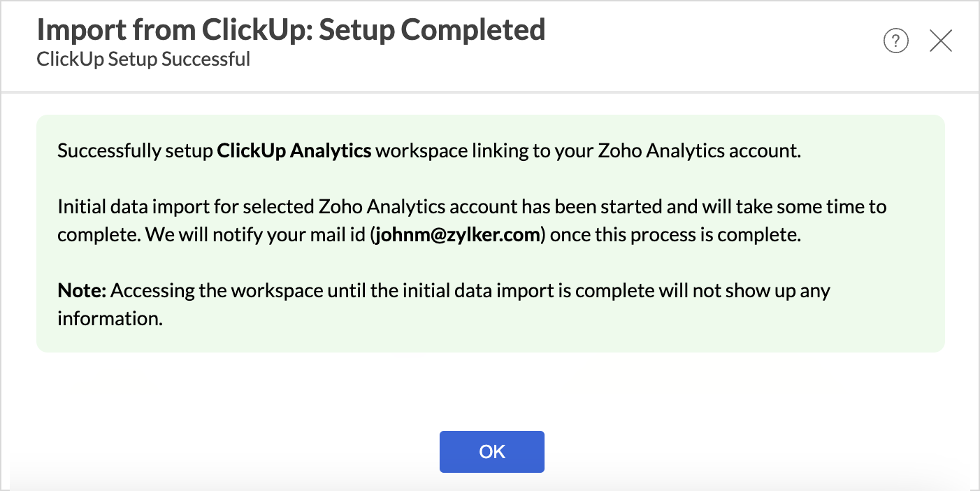Click 'We will notify your mail id' text

click(x=256, y=235)
